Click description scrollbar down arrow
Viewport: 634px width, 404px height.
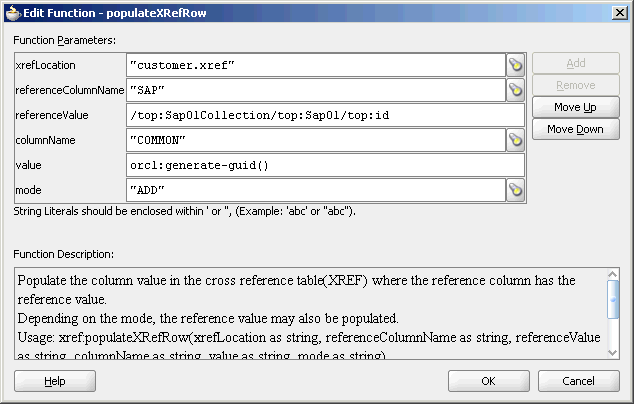(x=613, y=353)
